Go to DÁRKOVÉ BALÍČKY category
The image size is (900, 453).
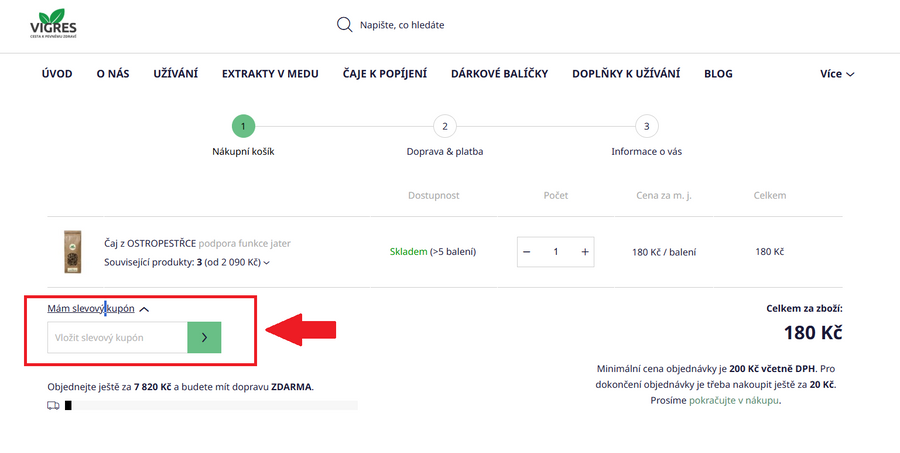499,74
